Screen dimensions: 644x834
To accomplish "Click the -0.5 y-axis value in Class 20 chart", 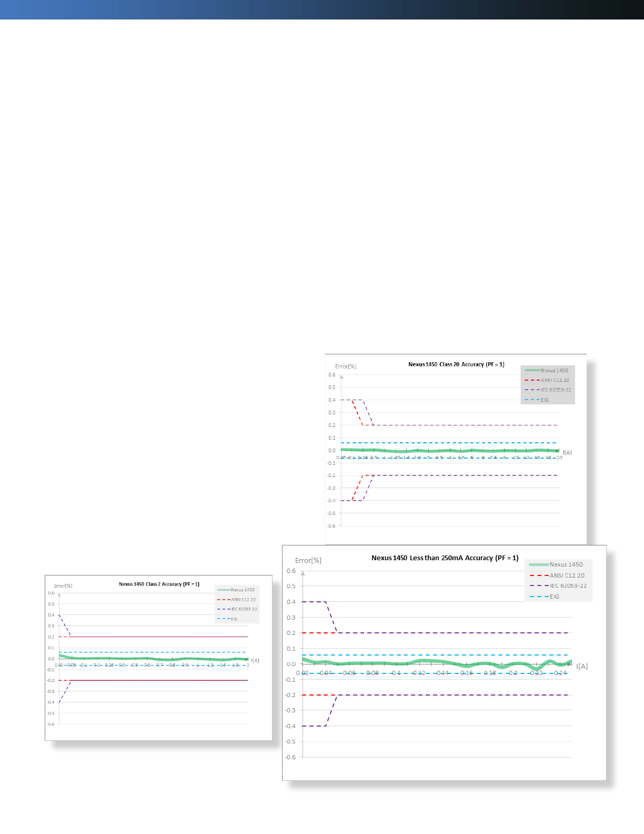I will tap(331, 513).
